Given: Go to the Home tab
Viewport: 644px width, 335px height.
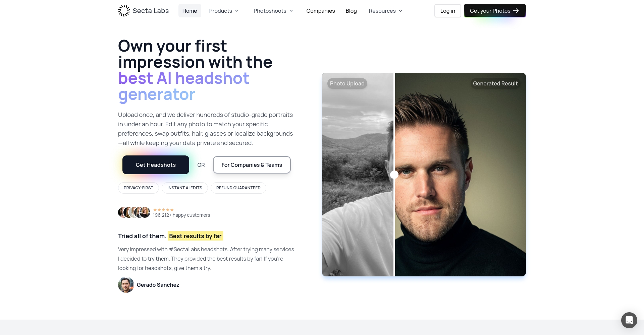Looking at the screenshot, I should coord(190,11).
